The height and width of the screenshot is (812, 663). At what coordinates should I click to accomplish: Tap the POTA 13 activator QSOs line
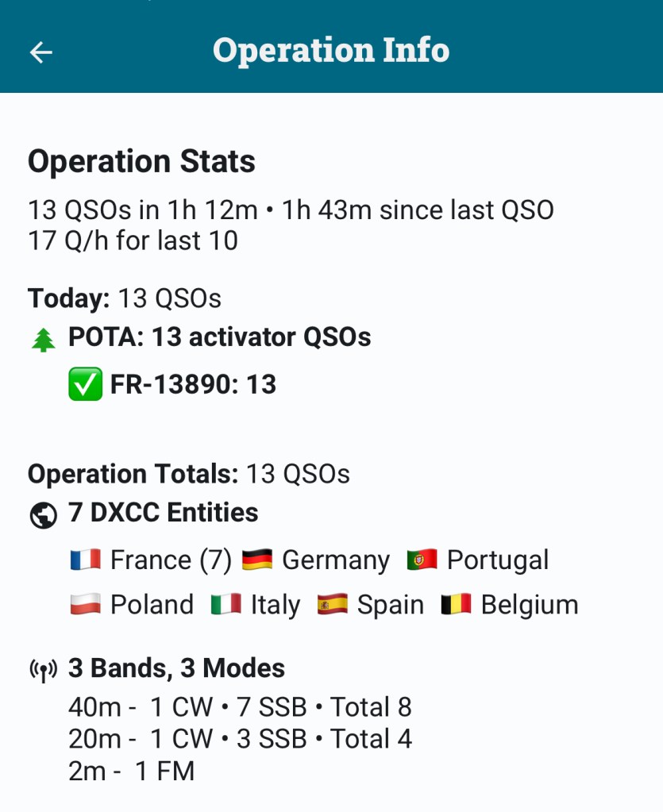[x=219, y=337]
